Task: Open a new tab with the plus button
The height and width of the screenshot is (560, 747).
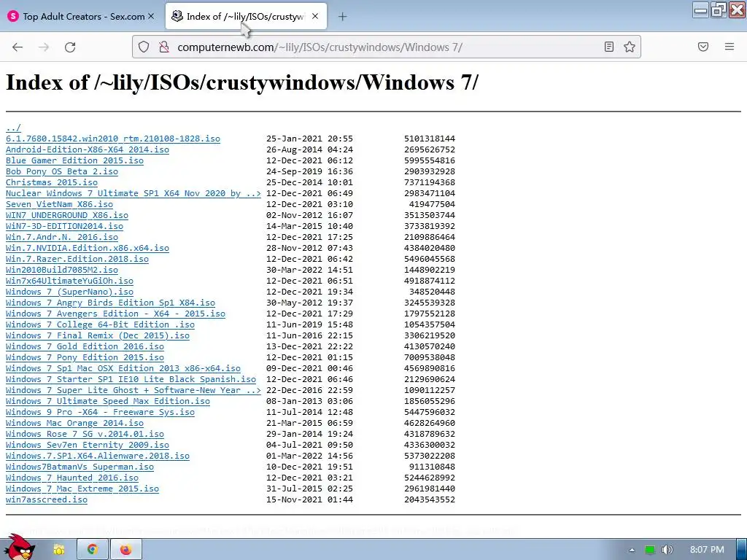Action: pos(343,17)
